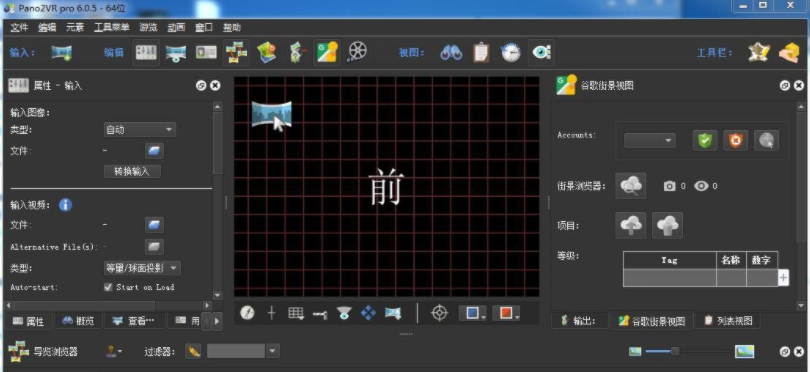The width and height of the screenshot is (810, 372).
Task: Click the rightmost toolbar package icon
Action: (x=789, y=53)
